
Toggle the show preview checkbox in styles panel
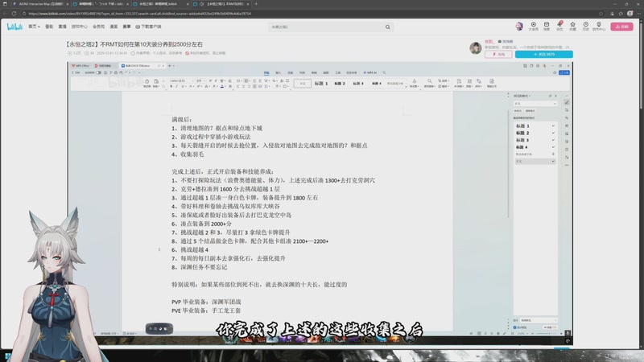[514, 327]
